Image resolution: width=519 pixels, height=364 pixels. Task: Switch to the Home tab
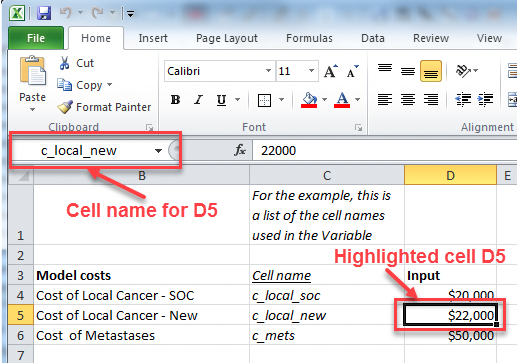[96, 38]
